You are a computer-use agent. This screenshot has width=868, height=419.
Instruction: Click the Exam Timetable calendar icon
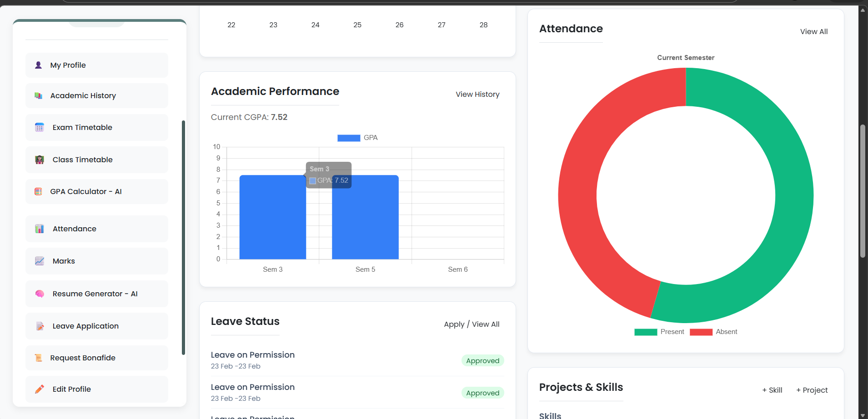click(40, 127)
